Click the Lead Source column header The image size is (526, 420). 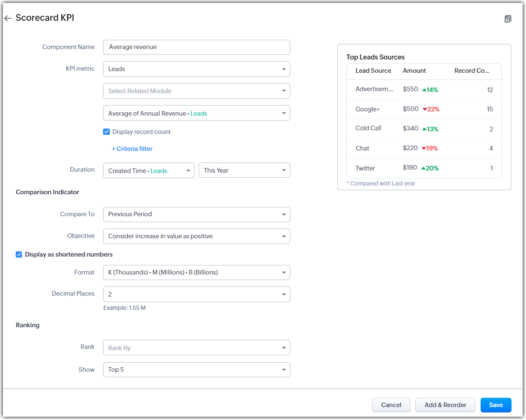click(373, 71)
